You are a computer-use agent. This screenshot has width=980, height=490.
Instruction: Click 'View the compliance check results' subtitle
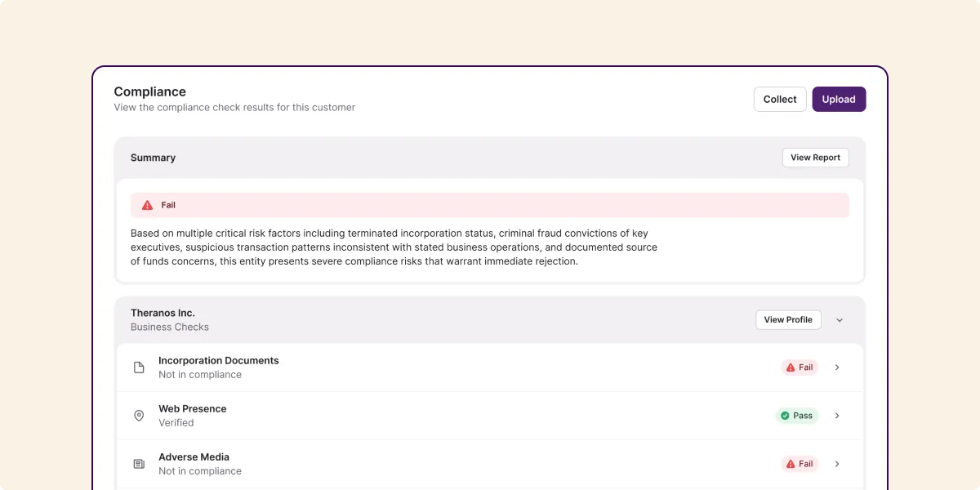coord(234,107)
